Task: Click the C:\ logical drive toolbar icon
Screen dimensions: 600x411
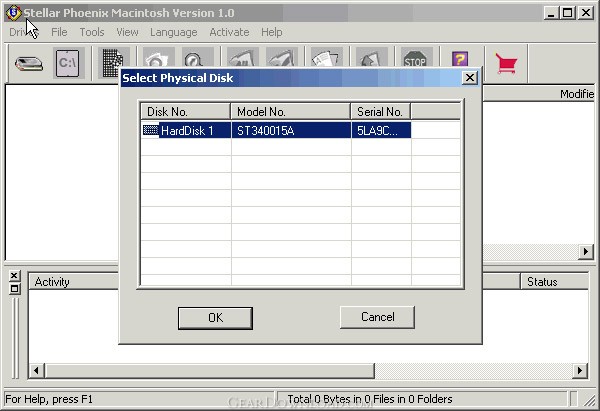Action: (x=68, y=63)
